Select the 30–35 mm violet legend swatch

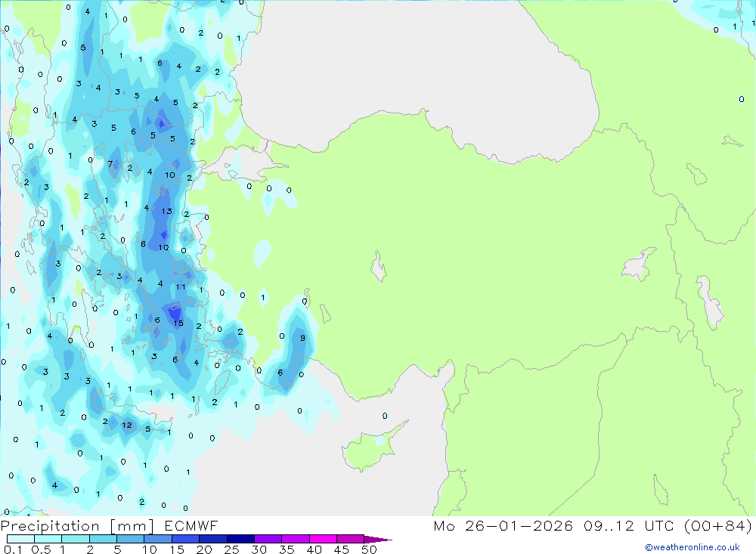268,539
